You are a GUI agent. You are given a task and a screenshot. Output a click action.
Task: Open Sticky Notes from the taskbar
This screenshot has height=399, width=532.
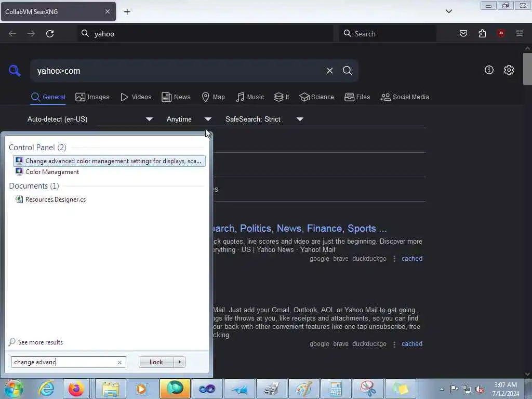pos(401,389)
